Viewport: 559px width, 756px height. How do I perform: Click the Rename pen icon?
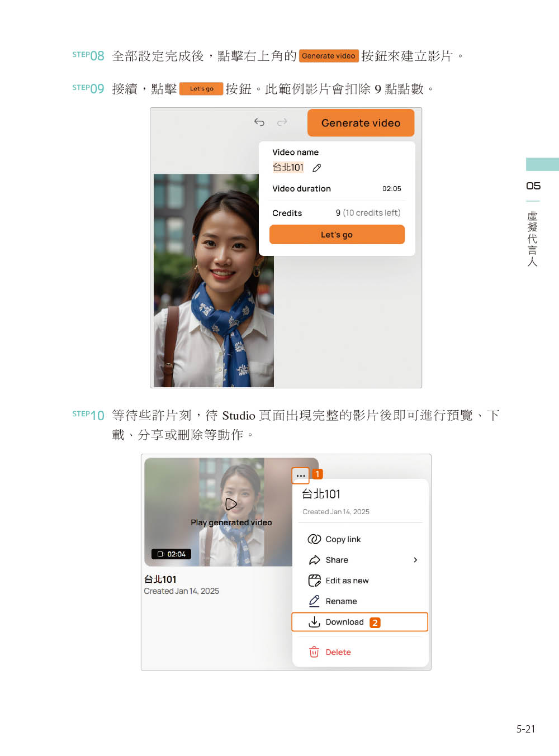coord(314,601)
